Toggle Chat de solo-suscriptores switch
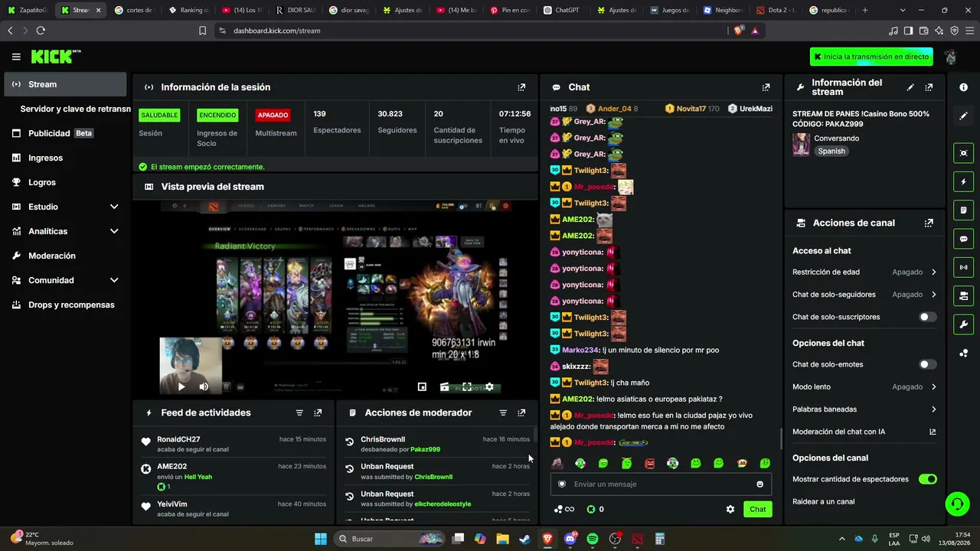Viewport: 980px width, 551px height. (927, 317)
